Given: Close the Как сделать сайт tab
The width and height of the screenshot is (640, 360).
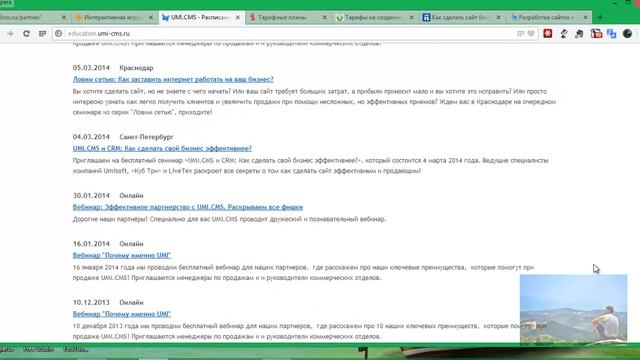Looking at the screenshot, I should click(498, 18).
